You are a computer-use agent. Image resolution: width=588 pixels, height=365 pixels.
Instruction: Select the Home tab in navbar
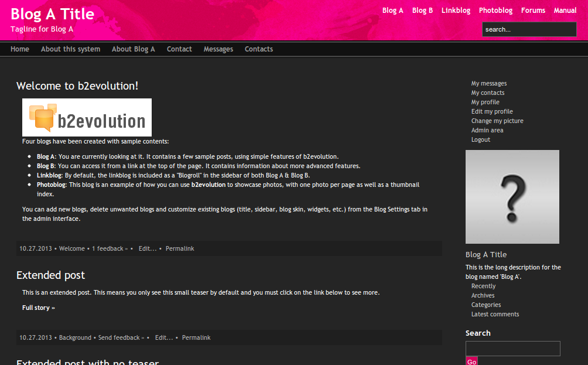(x=20, y=49)
